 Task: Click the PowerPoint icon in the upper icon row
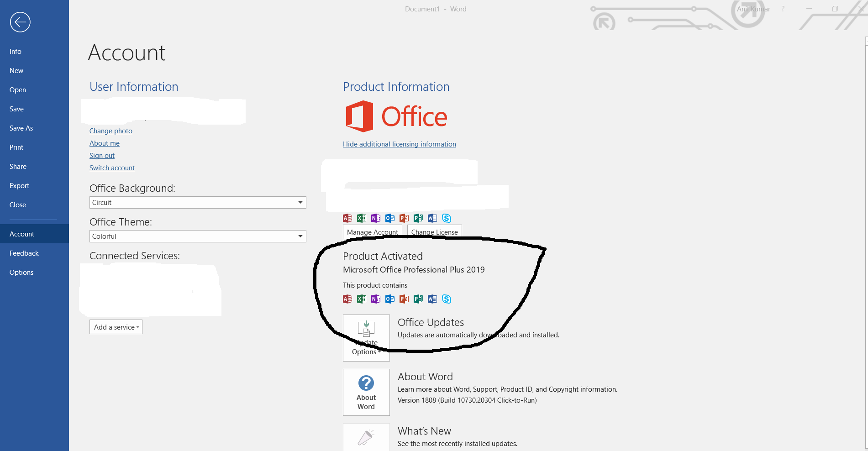(404, 218)
